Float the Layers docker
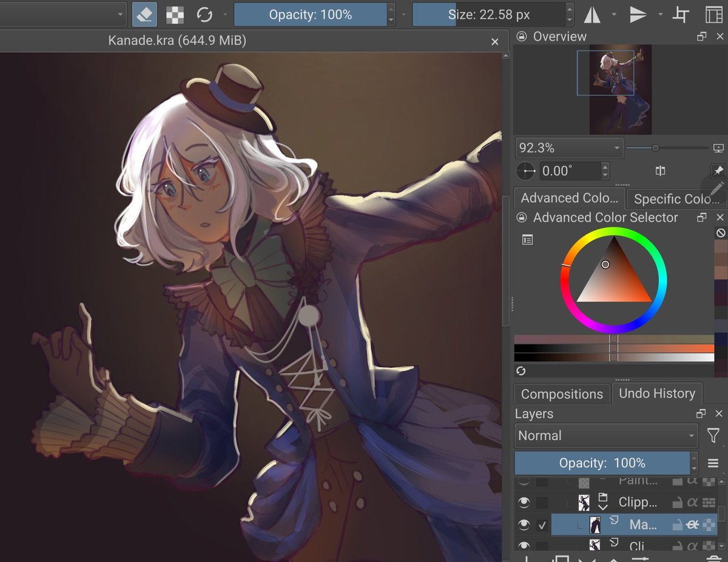The height and width of the screenshot is (562, 728). pos(701,414)
